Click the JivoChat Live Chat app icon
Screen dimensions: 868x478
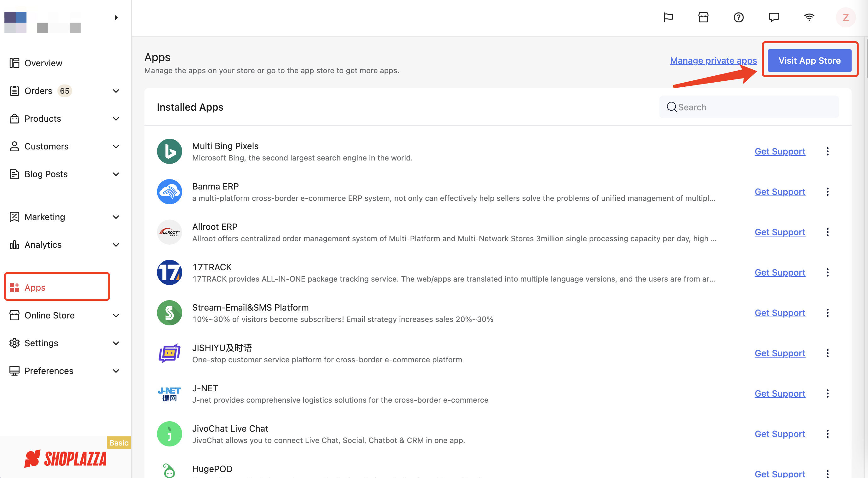click(170, 434)
